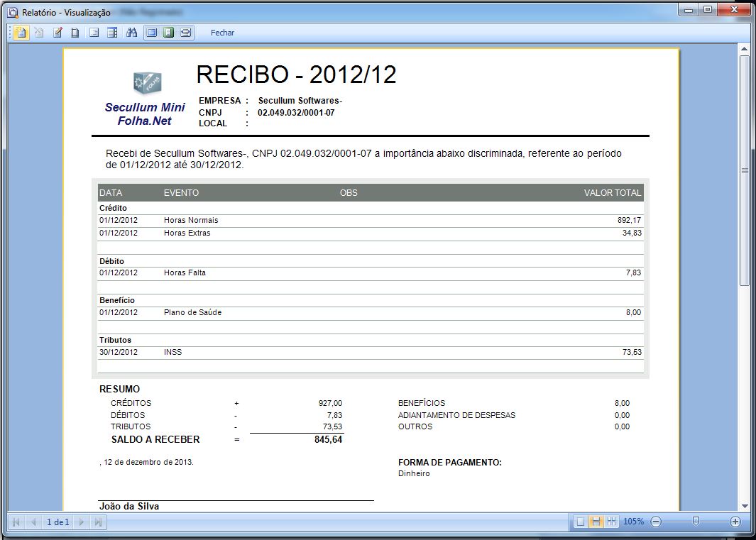The width and height of the screenshot is (756, 540).
Task: Click the 'Plano de Saúde' event row
Action: pos(371,312)
